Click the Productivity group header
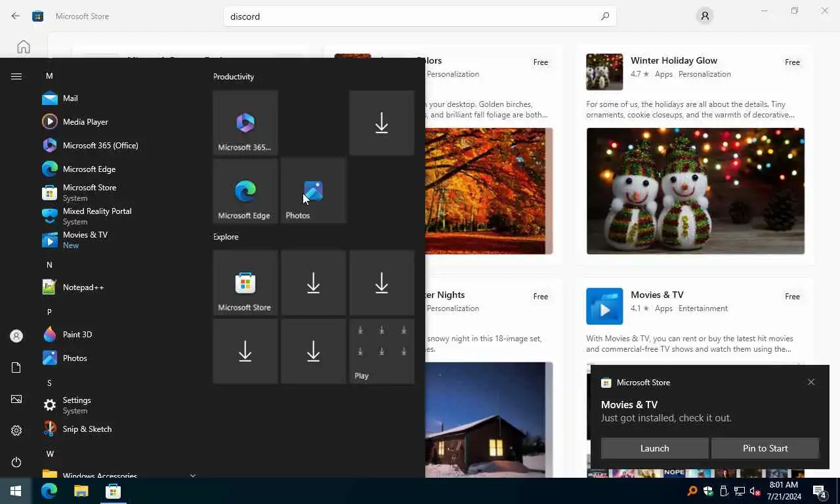 click(x=234, y=77)
